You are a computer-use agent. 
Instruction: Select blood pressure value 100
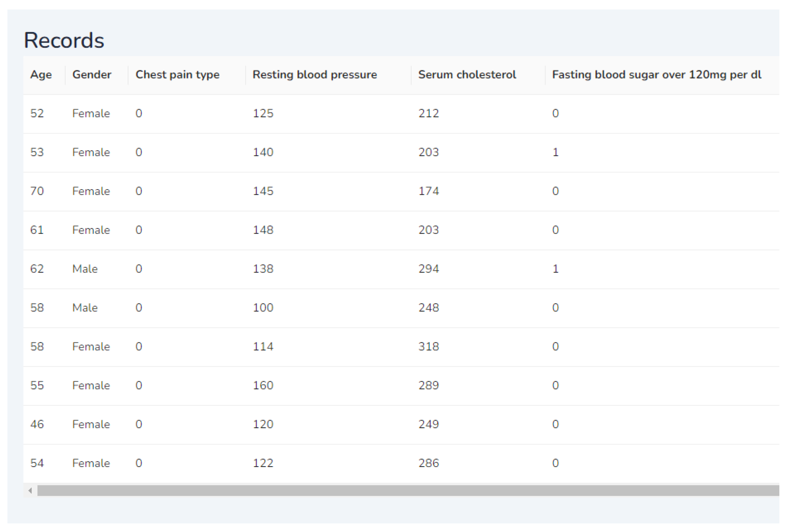click(x=263, y=308)
